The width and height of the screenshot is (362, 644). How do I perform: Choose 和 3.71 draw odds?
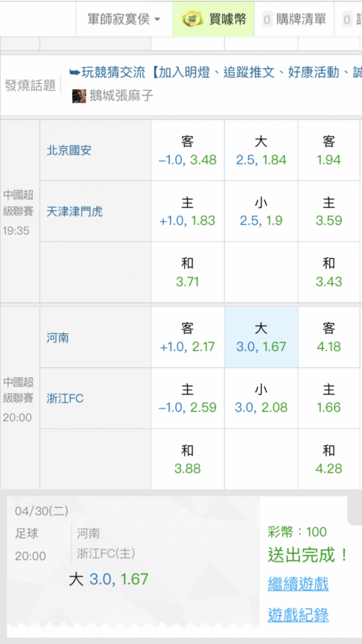[188, 272]
